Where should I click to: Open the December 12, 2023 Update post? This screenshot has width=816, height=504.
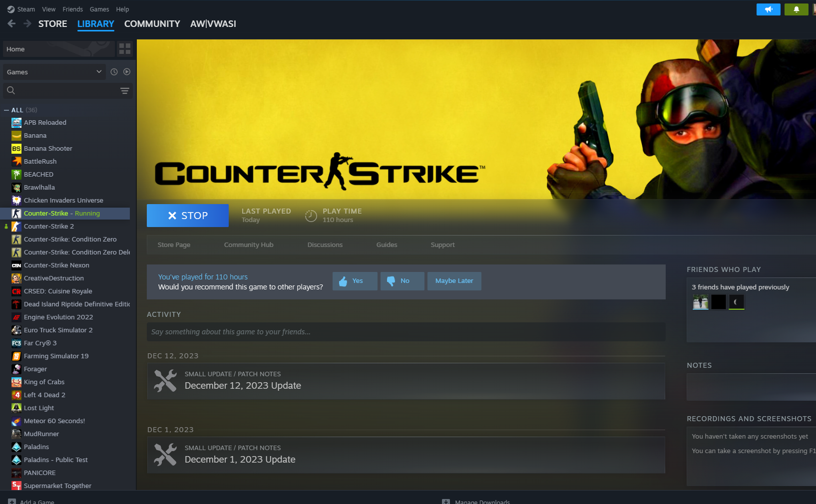pyautogui.click(x=243, y=385)
